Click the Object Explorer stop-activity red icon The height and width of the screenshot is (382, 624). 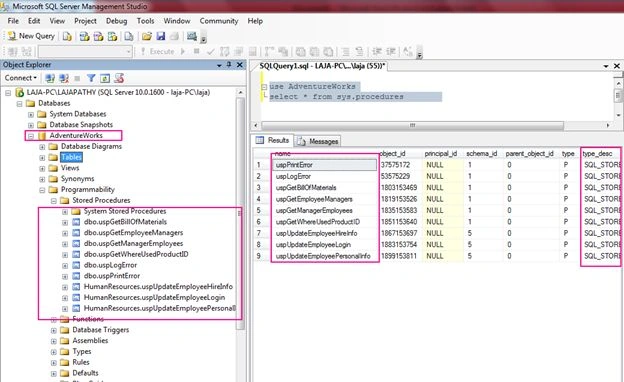click(x=119, y=78)
